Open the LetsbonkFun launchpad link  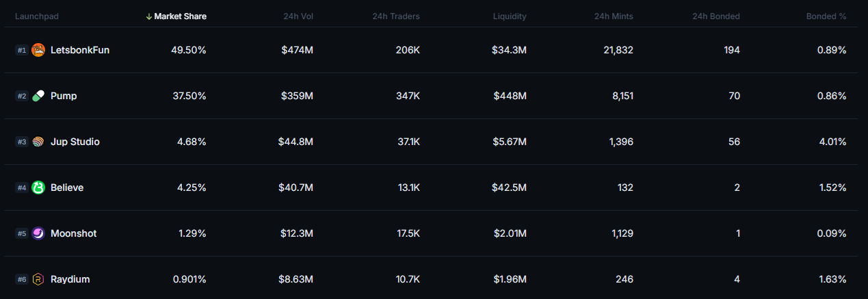(80, 50)
